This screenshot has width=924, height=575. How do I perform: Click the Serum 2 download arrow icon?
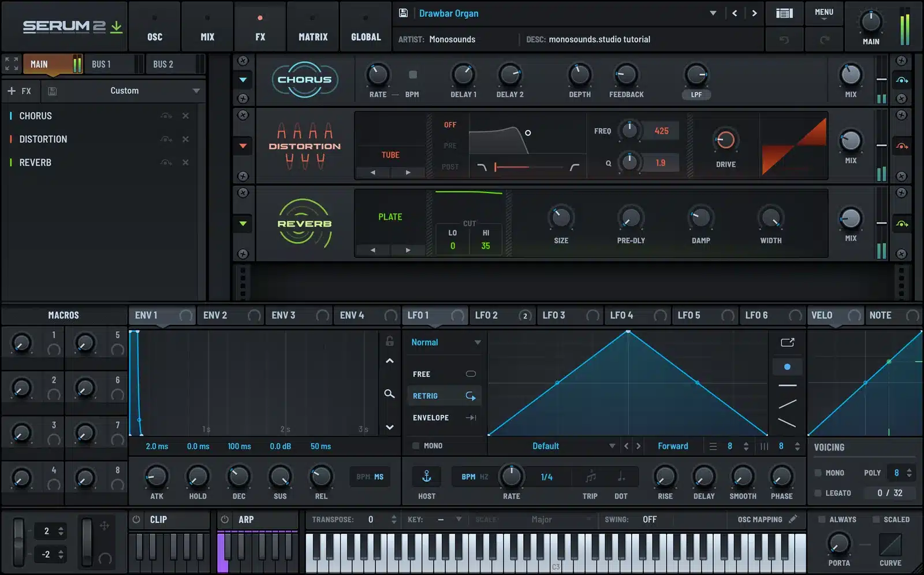click(117, 27)
